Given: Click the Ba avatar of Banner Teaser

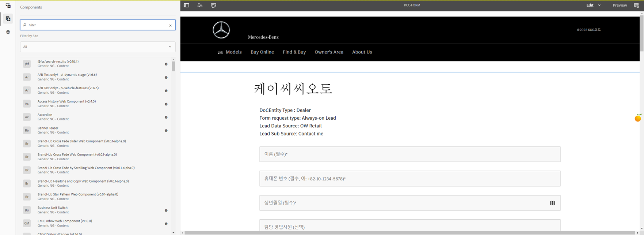Looking at the screenshot, I should [27, 130].
